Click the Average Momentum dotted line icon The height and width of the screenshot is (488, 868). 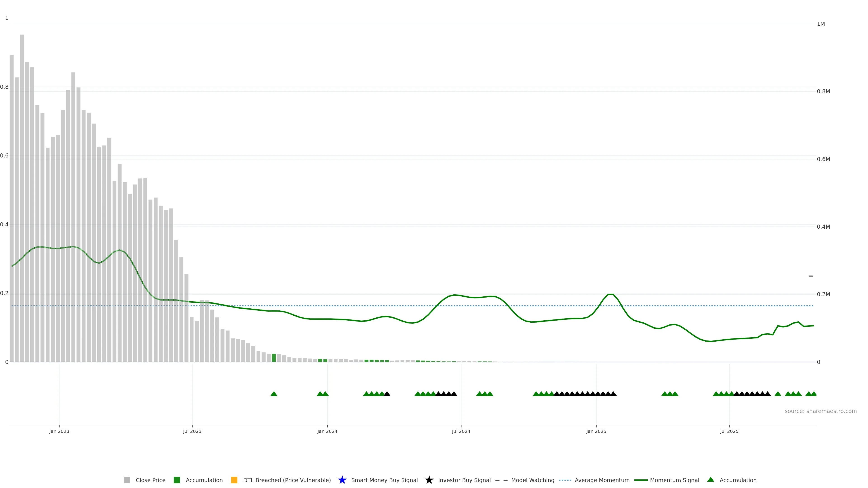(565, 480)
